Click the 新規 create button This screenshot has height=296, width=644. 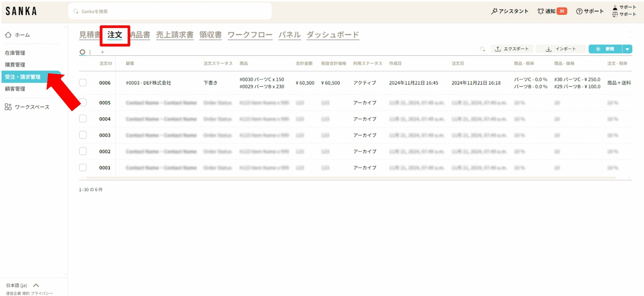point(606,49)
